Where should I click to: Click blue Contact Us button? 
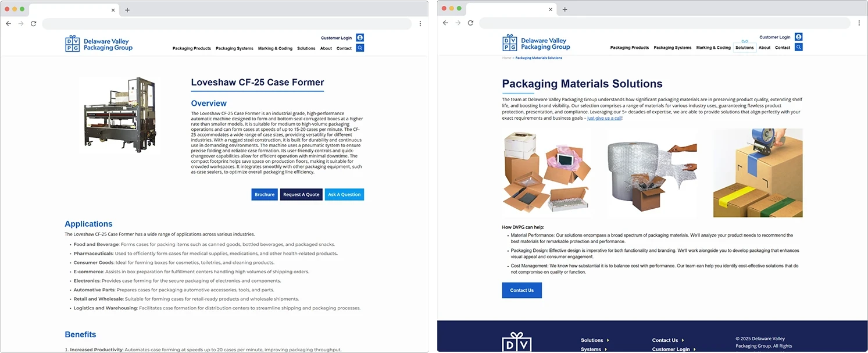(521, 290)
